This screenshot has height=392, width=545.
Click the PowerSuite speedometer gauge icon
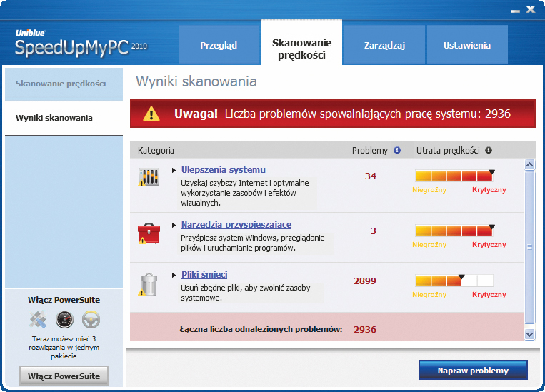[64, 319]
